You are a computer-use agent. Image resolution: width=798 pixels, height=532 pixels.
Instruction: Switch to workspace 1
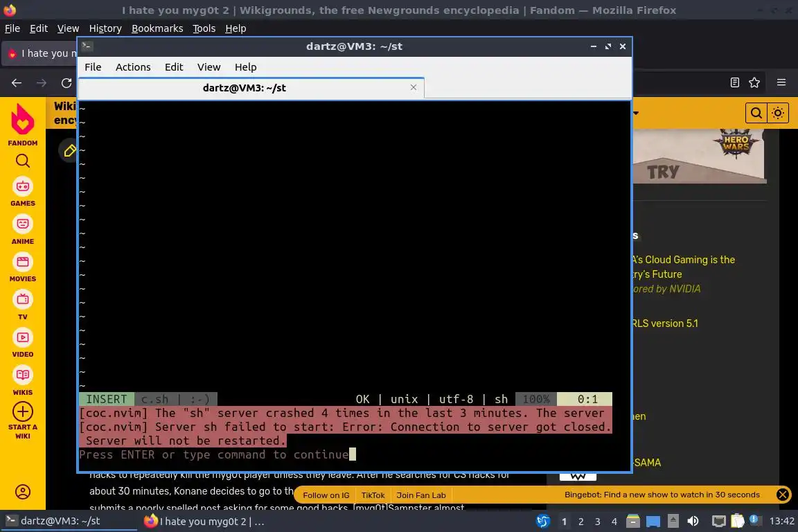pyautogui.click(x=564, y=522)
